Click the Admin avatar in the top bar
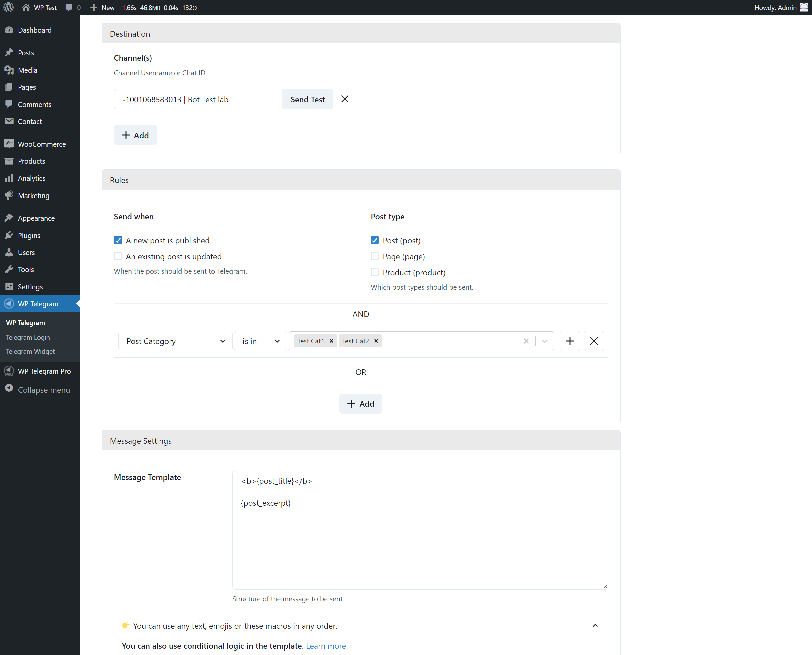The height and width of the screenshot is (655, 812). tap(804, 8)
